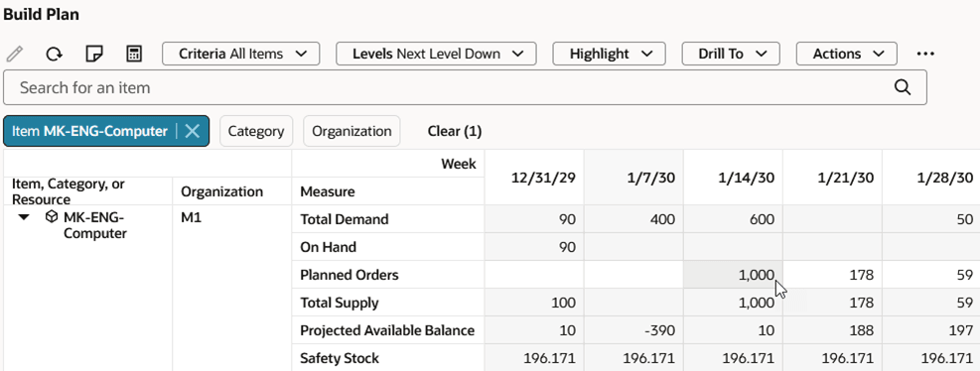980x371 pixels.
Task: Remove the MK-ENG-Computer item filter chip
Action: (192, 131)
